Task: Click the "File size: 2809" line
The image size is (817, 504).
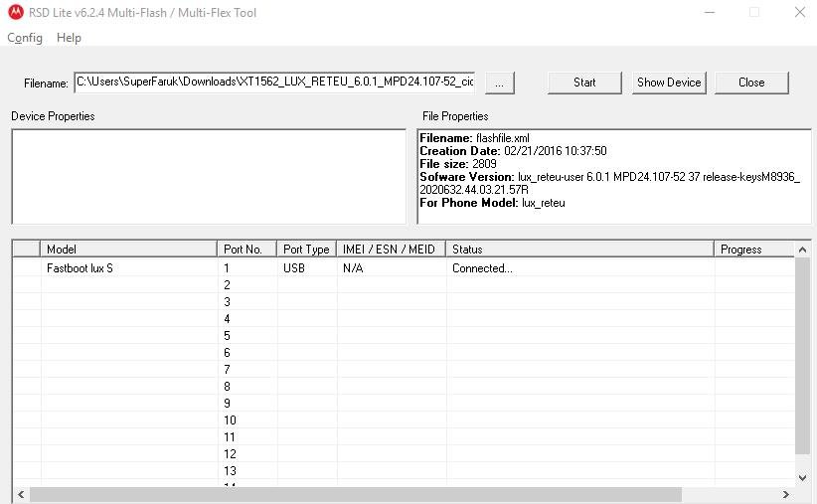Action: pos(458,164)
